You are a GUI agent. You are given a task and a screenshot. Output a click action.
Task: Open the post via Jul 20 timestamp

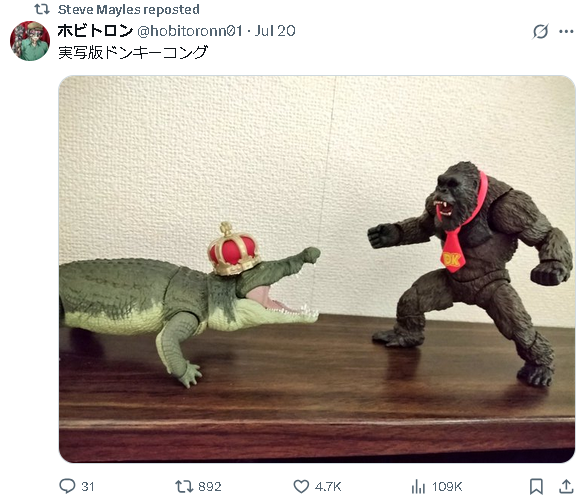[x=275, y=31]
